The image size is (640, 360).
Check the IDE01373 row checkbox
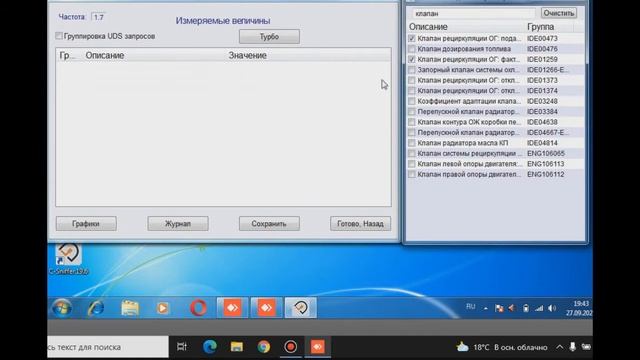click(412, 80)
